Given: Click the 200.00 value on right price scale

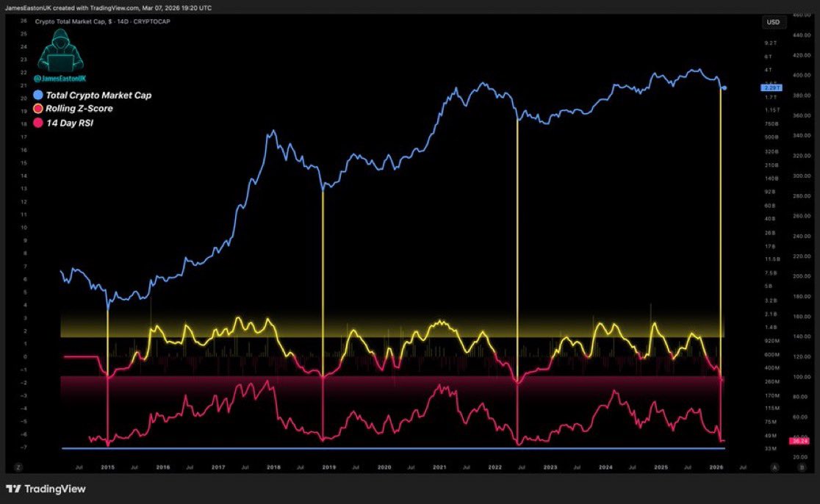Looking at the screenshot, I should [x=801, y=276].
